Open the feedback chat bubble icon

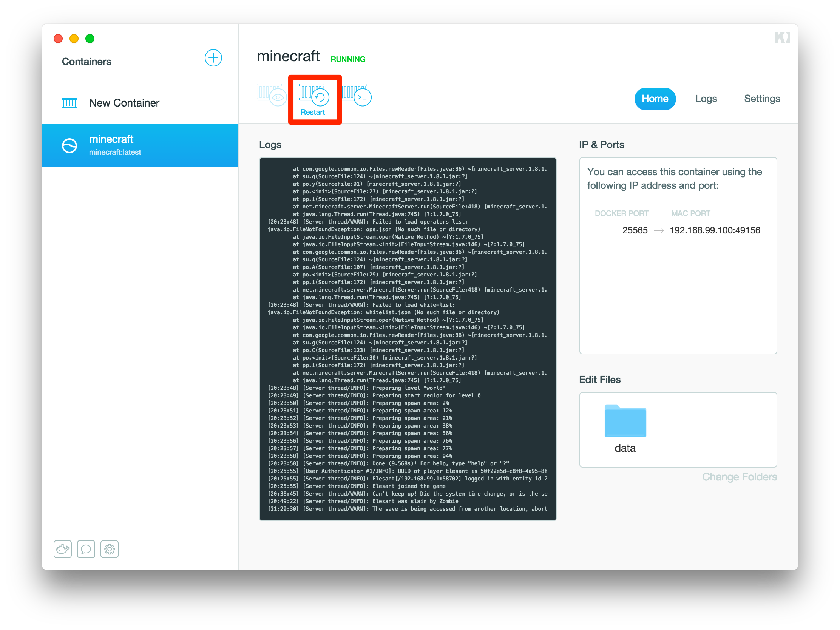point(86,549)
